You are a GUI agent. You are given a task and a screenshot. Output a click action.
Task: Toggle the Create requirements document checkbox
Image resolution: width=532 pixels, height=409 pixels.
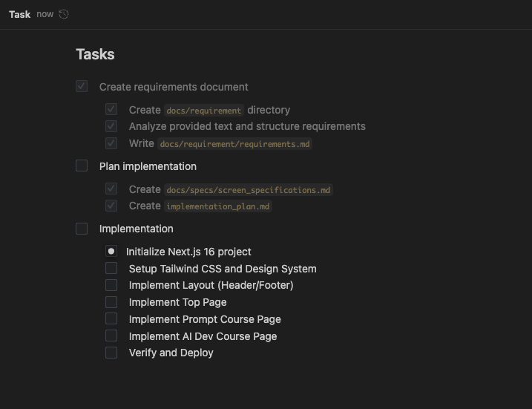point(82,87)
